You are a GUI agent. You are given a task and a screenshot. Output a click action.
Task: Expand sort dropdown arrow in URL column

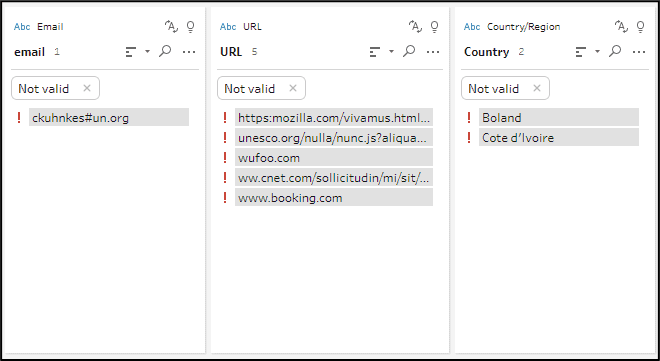tap(391, 52)
